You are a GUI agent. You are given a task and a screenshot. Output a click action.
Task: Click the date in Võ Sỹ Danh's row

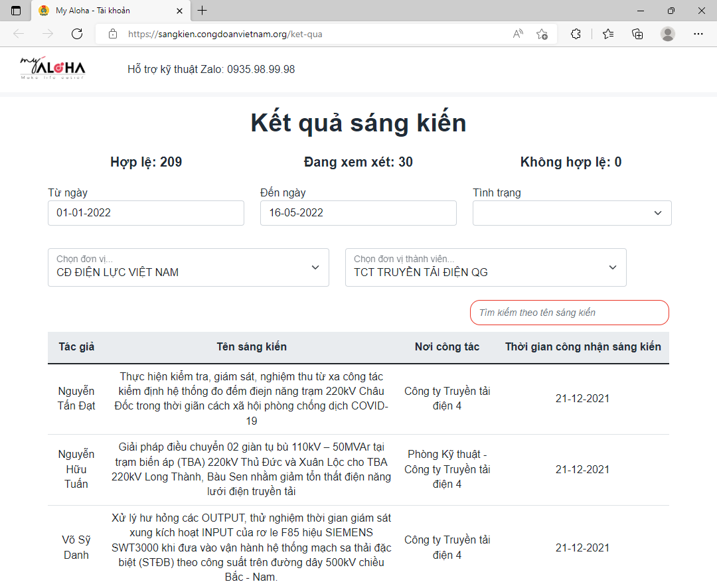tap(583, 548)
